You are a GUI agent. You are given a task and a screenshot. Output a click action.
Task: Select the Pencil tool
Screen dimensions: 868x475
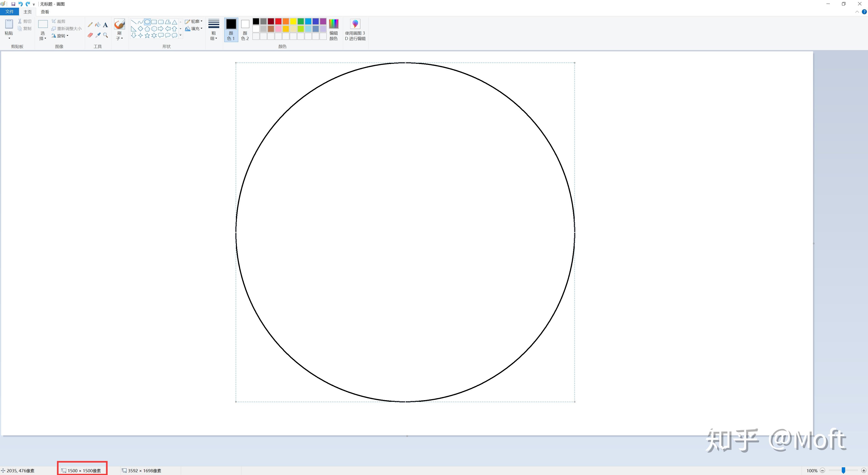pos(90,25)
